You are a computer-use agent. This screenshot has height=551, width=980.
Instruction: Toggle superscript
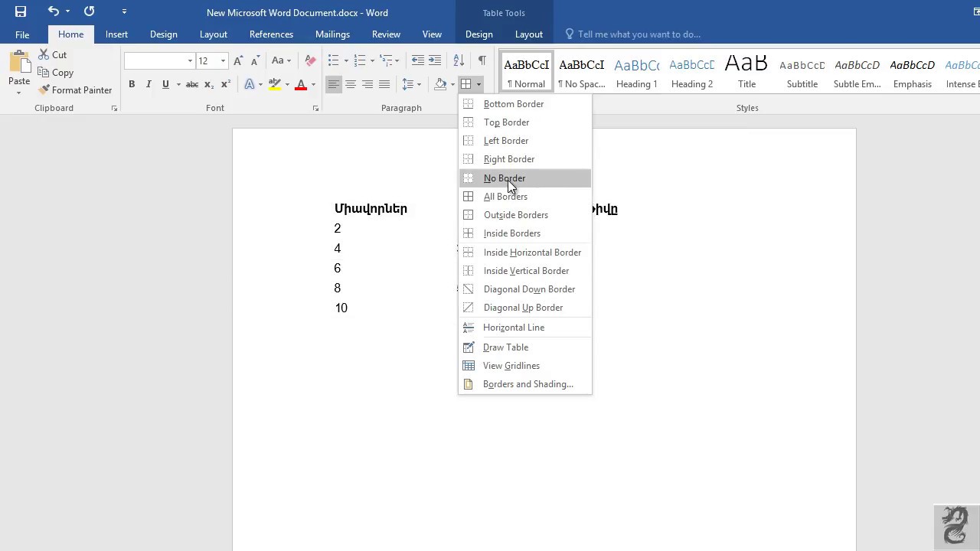226,84
